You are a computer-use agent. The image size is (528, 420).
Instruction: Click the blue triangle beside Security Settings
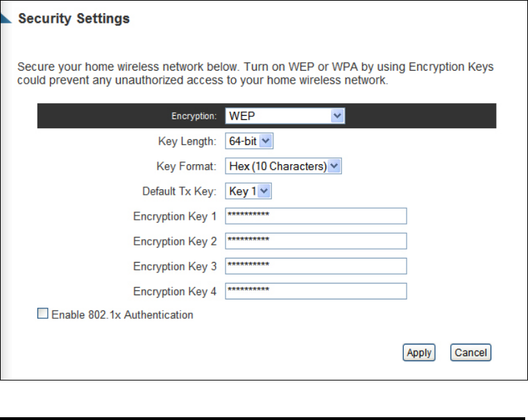[6, 19]
